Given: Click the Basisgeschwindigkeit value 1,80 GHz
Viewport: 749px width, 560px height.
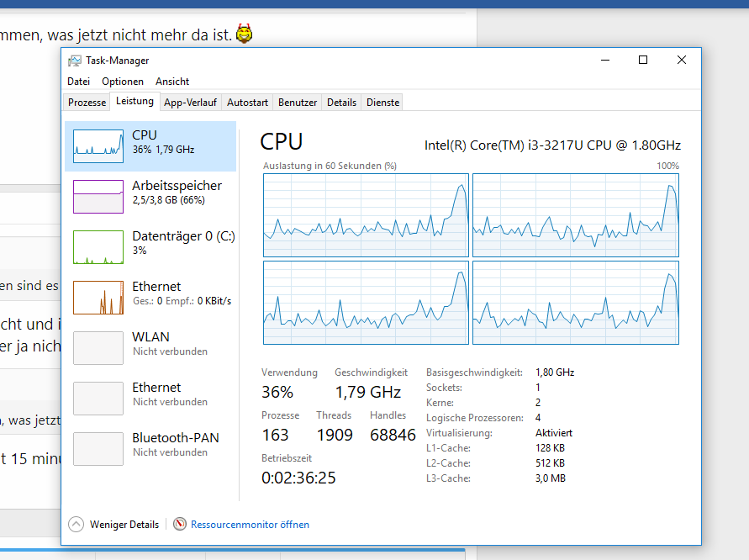Looking at the screenshot, I should [555, 372].
